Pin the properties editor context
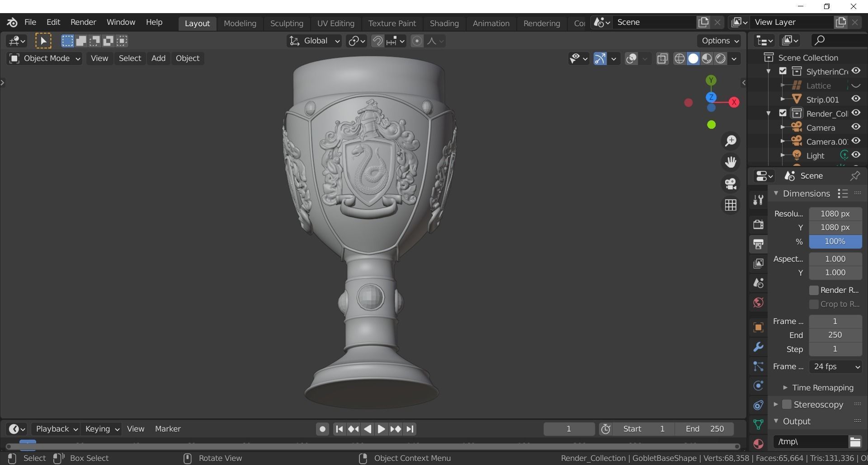This screenshot has width=868, height=465. (x=854, y=176)
